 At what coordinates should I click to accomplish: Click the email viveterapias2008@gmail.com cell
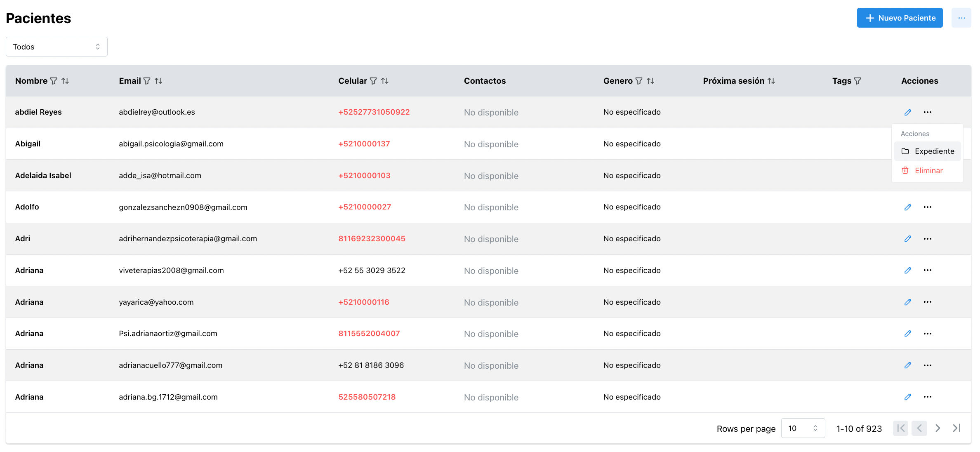click(171, 271)
